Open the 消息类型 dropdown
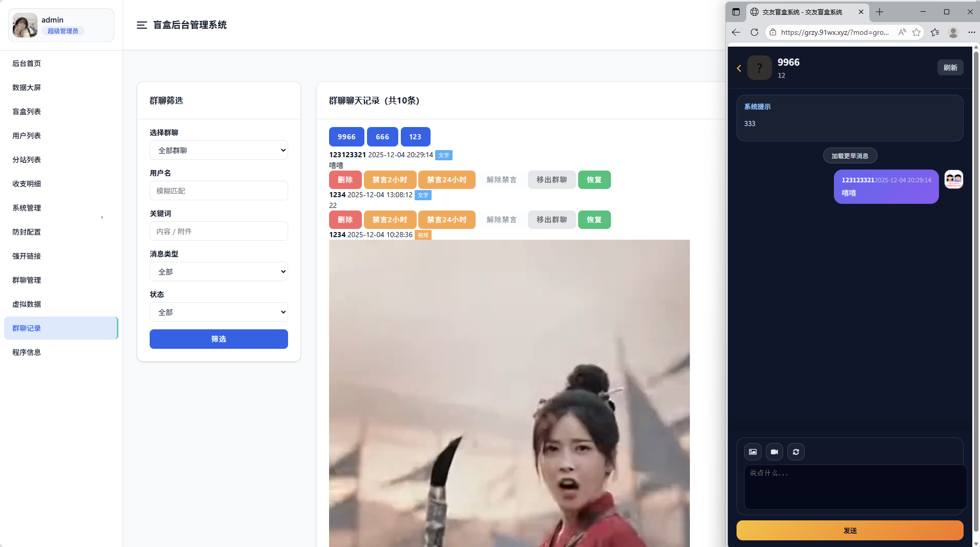The image size is (980, 547). coord(218,271)
